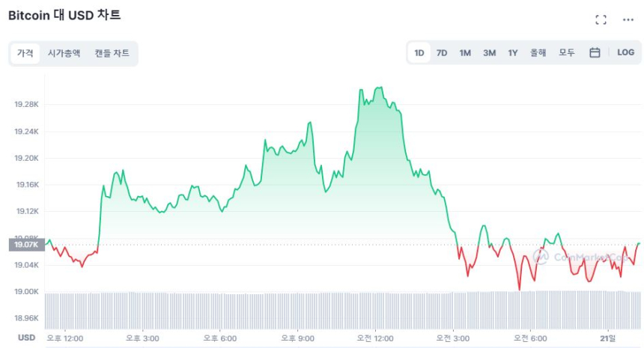Toggle the LOG scale
The height and width of the screenshot is (348, 644).
point(625,52)
